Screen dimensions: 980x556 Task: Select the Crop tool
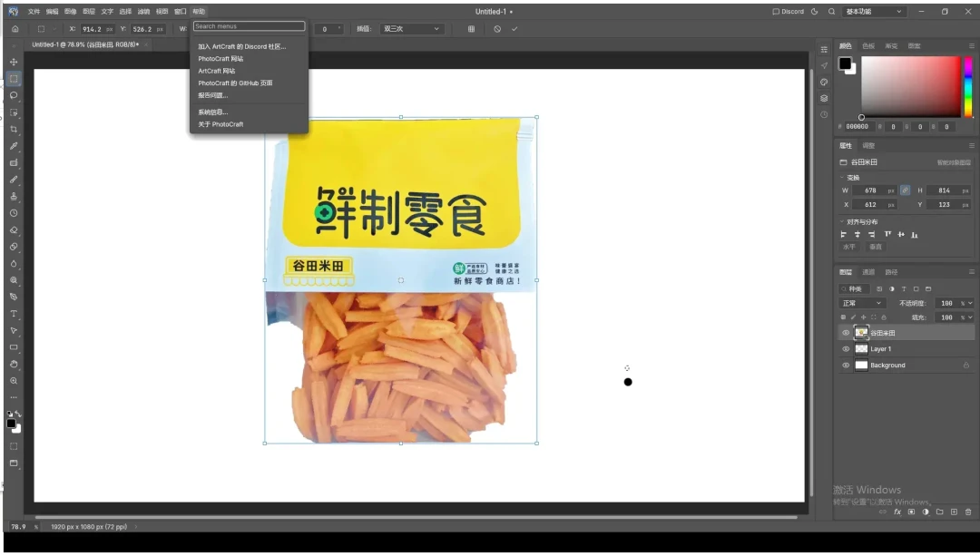pyautogui.click(x=14, y=130)
